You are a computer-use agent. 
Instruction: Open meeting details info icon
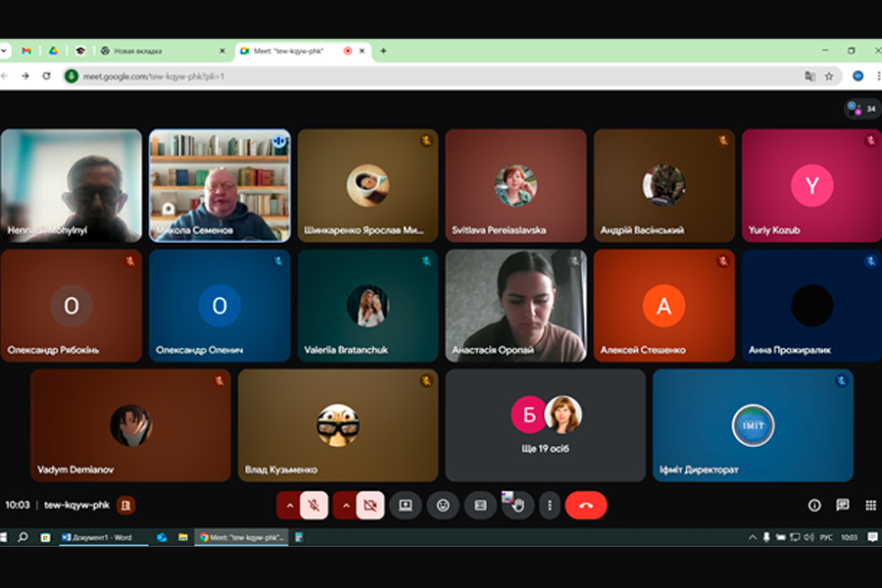[814, 506]
